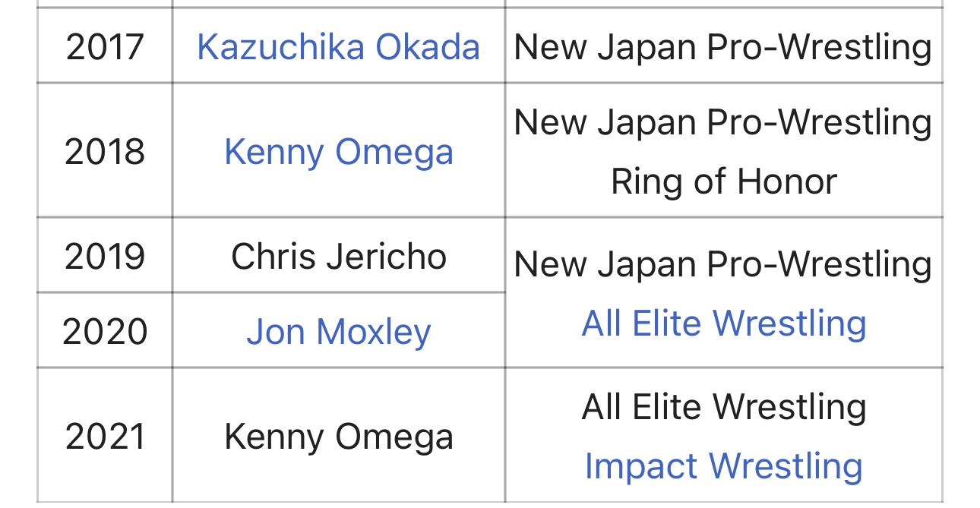Tap the word Impact
Image resolution: width=980 pixels, height=508 pixels.
click(x=641, y=466)
